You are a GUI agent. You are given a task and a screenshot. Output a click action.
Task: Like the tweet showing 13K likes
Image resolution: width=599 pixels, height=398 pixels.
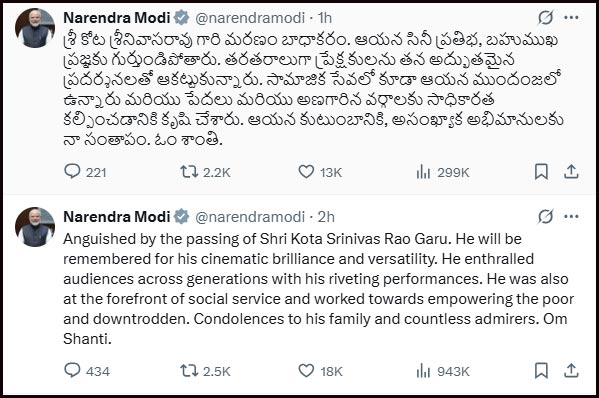[x=320, y=172]
